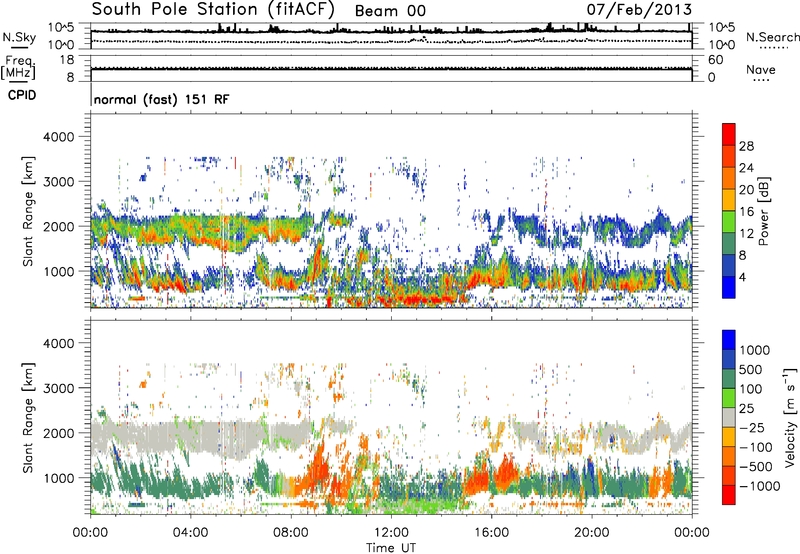This screenshot has height=554, width=800.
Task: Click the 'CPID' label
Action: pos(22,95)
